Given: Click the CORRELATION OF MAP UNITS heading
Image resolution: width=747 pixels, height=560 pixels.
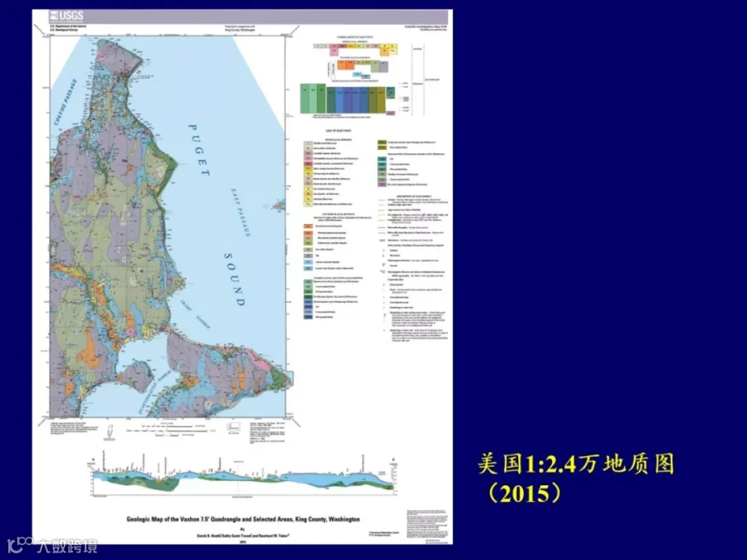Looking at the screenshot, I should (355, 37).
